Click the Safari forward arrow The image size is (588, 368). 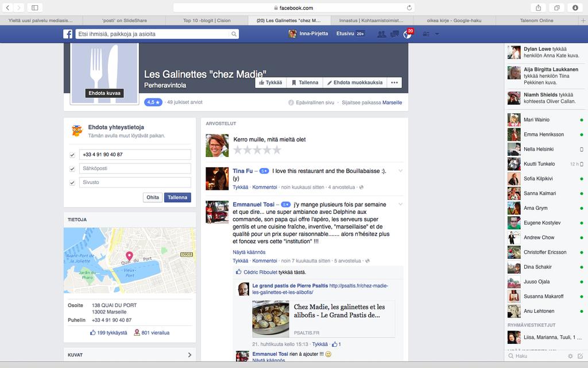(19, 7)
